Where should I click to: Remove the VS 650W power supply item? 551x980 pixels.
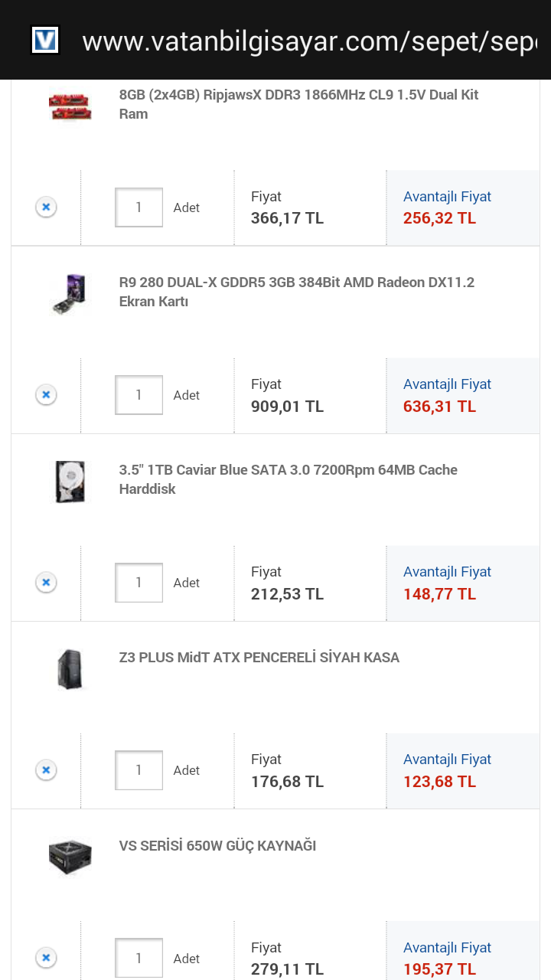[x=46, y=958]
